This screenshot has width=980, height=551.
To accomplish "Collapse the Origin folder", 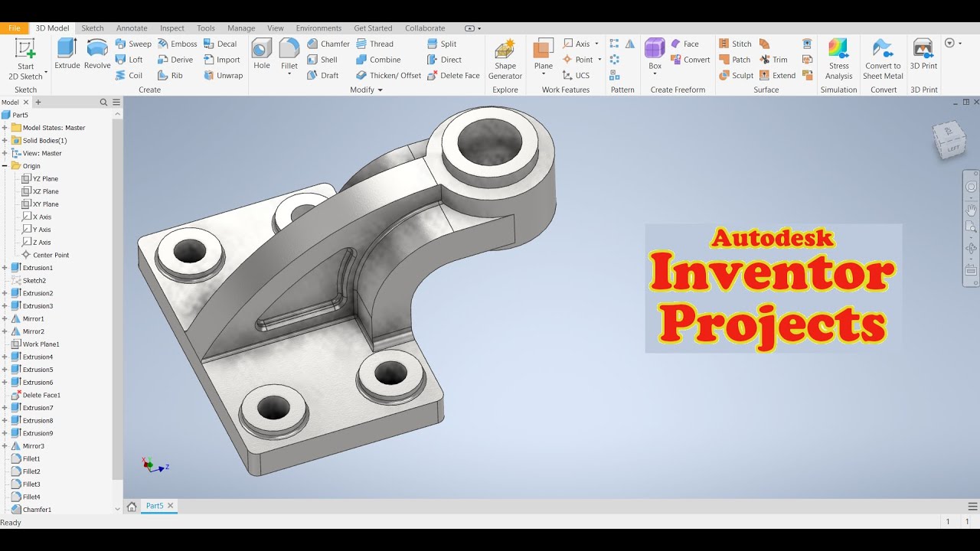I will pos(5,166).
